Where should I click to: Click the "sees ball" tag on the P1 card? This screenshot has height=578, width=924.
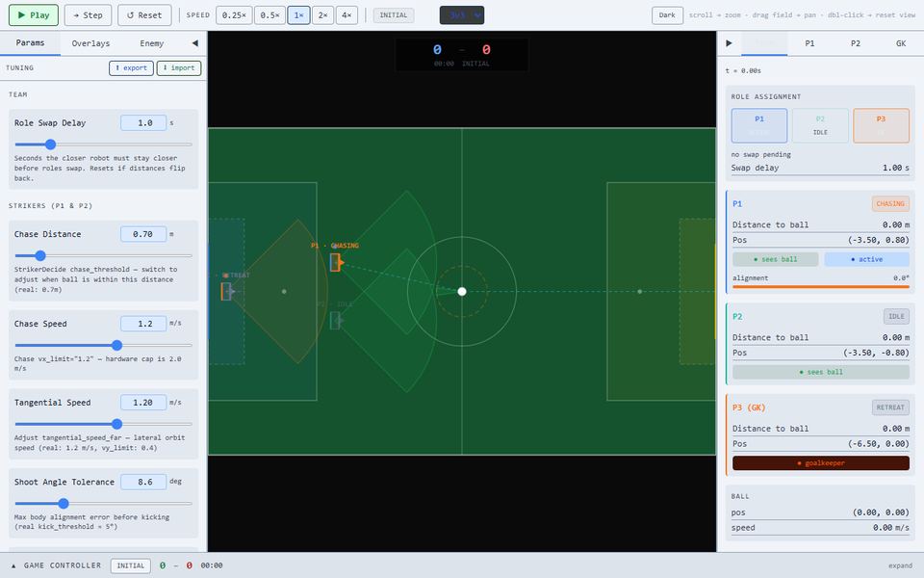[x=776, y=259]
